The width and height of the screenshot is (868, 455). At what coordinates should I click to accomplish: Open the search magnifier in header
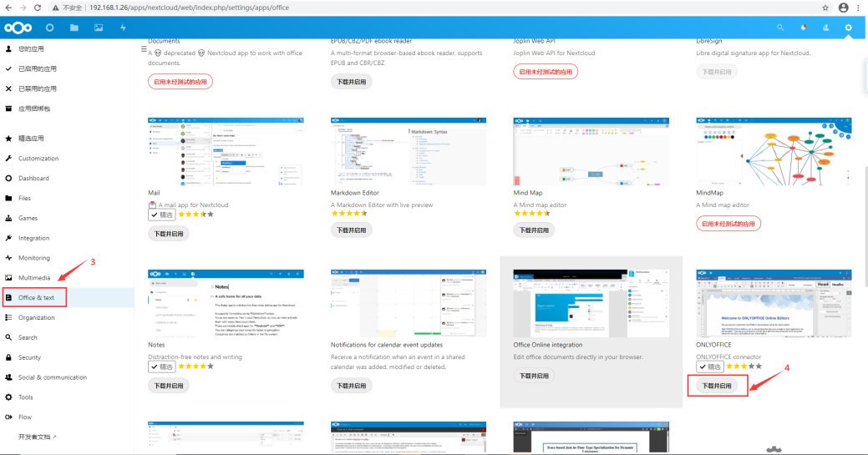click(780, 28)
